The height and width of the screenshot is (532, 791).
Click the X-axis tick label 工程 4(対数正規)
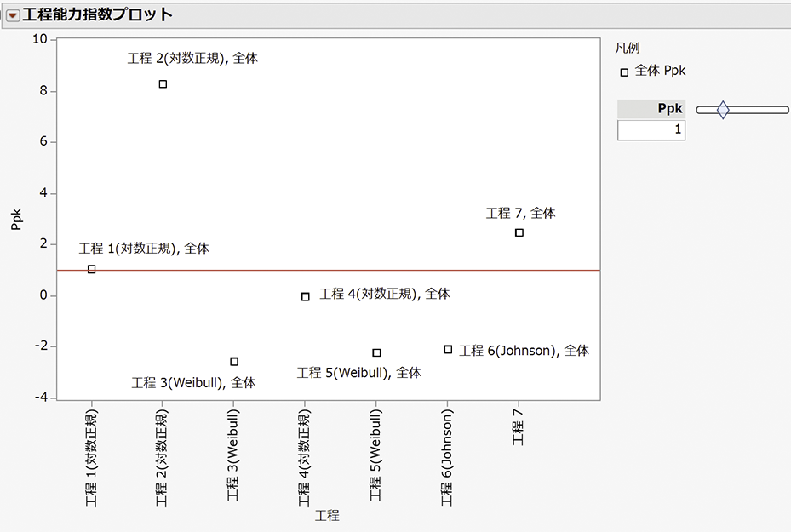[304, 458]
